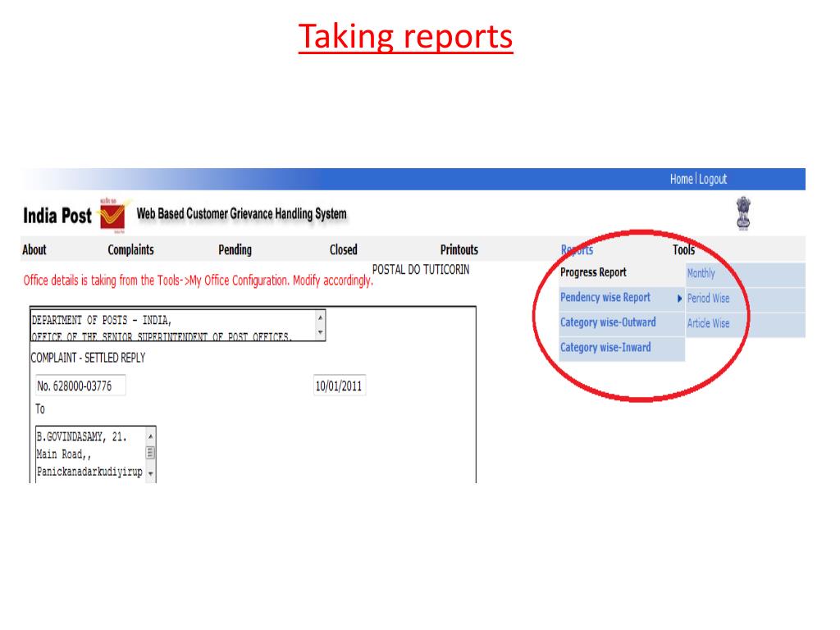Click the national emblem icon

(743, 213)
